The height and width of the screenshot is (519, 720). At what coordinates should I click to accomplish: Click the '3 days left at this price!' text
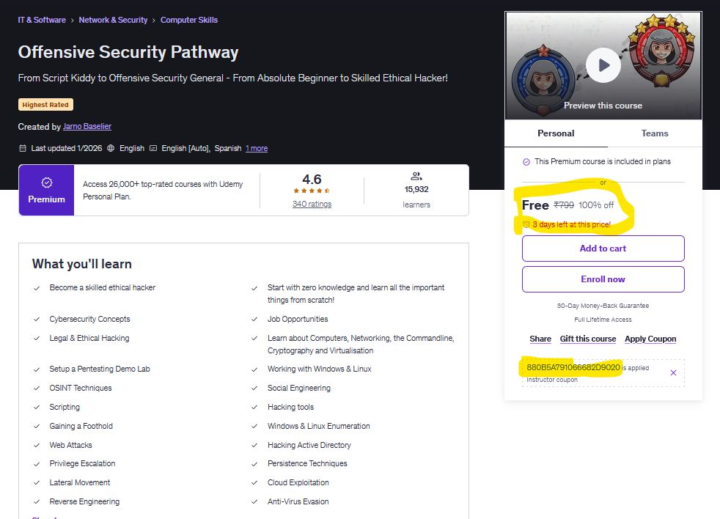point(571,225)
